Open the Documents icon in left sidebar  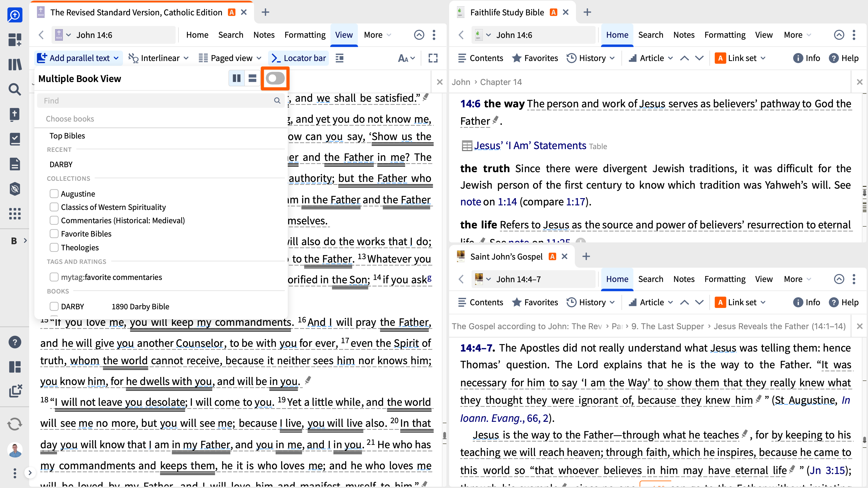(14, 164)
